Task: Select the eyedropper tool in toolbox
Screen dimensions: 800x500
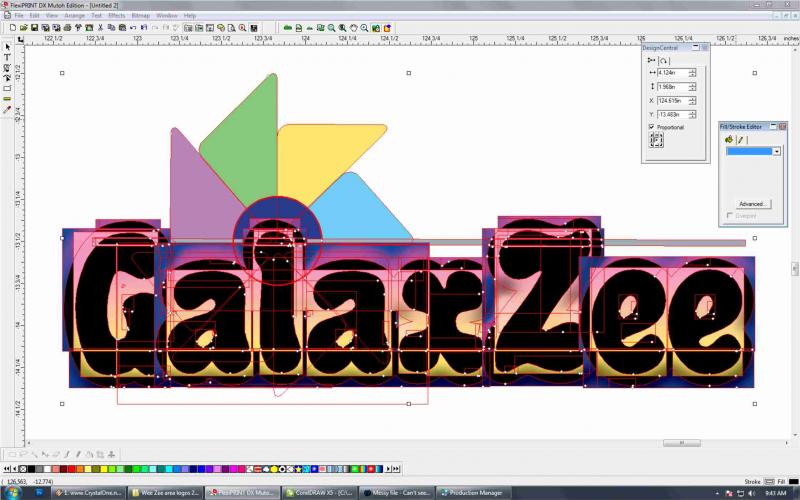Action: [x=7, y=110]
